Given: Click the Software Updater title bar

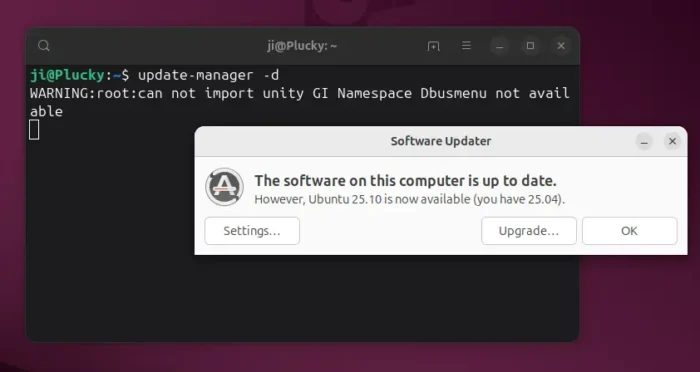Looking at the screenshot, I should pyautogui.click(x=441, y=142).
